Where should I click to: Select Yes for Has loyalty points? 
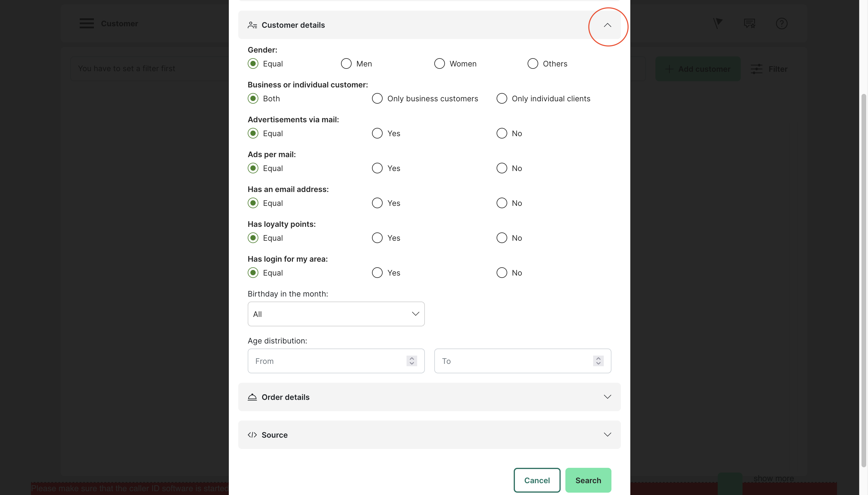point(377,238)
